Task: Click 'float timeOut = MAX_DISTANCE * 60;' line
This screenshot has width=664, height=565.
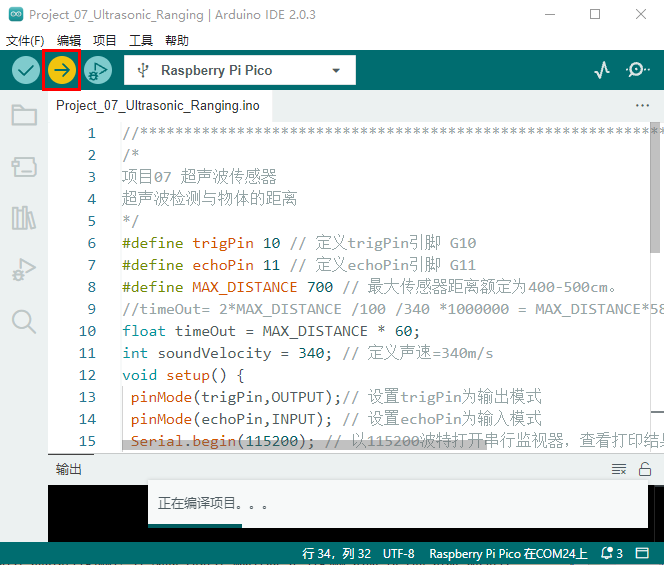Action: click(271, 331)
